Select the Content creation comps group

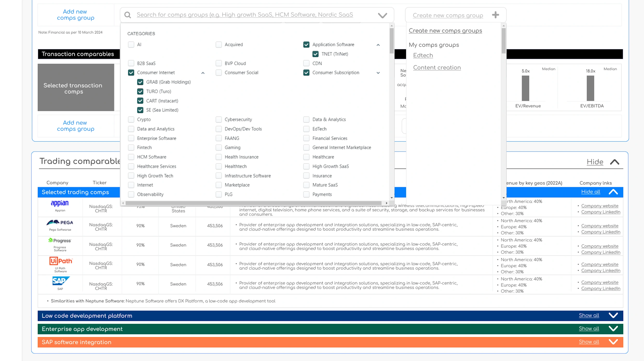(x=437, y=68)
